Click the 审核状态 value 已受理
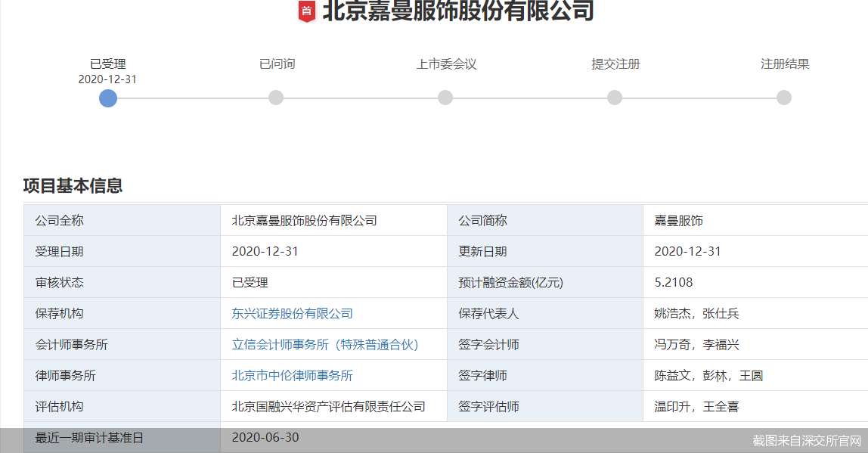The image size is (868, 453). click(x=250, y=282)
